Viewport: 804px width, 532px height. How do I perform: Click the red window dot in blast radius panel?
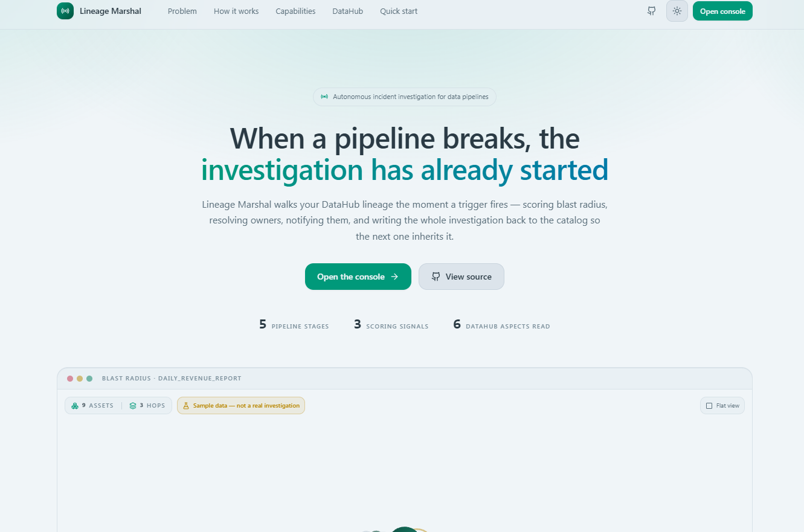[x=70, y=379]
